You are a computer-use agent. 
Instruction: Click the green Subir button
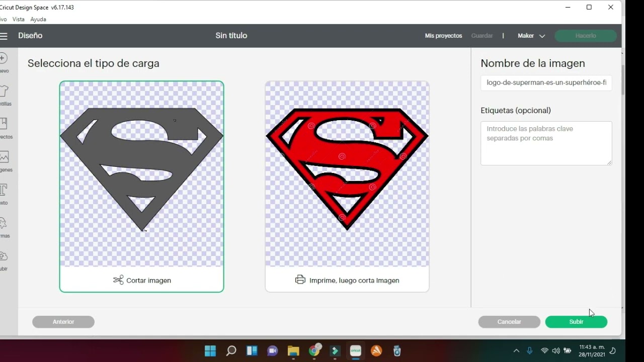coord(576,322)
